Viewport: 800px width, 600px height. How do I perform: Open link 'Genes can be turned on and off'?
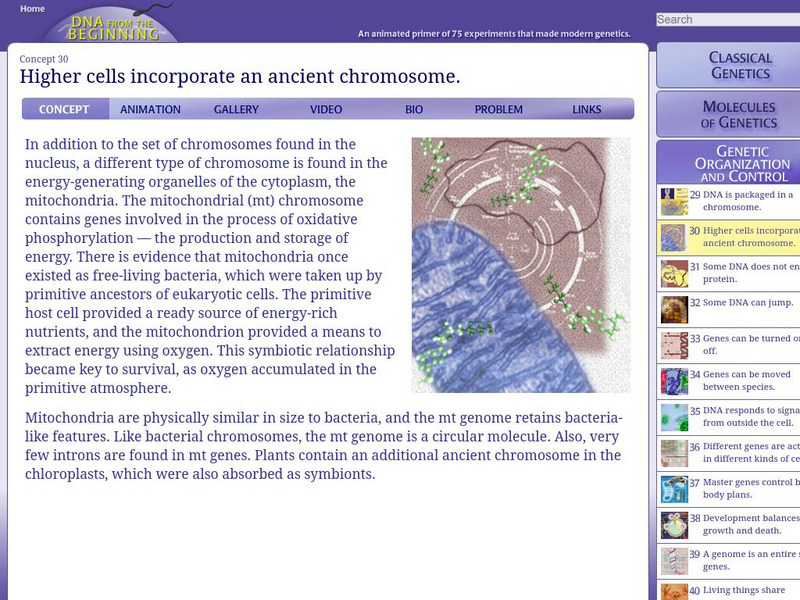[751, 344]
